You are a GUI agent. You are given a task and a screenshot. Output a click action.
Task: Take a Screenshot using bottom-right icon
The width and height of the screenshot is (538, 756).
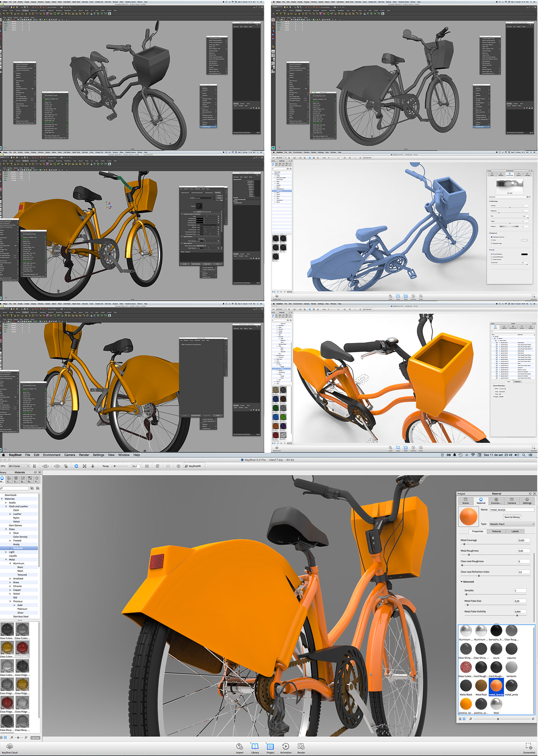tap(529, 748)
